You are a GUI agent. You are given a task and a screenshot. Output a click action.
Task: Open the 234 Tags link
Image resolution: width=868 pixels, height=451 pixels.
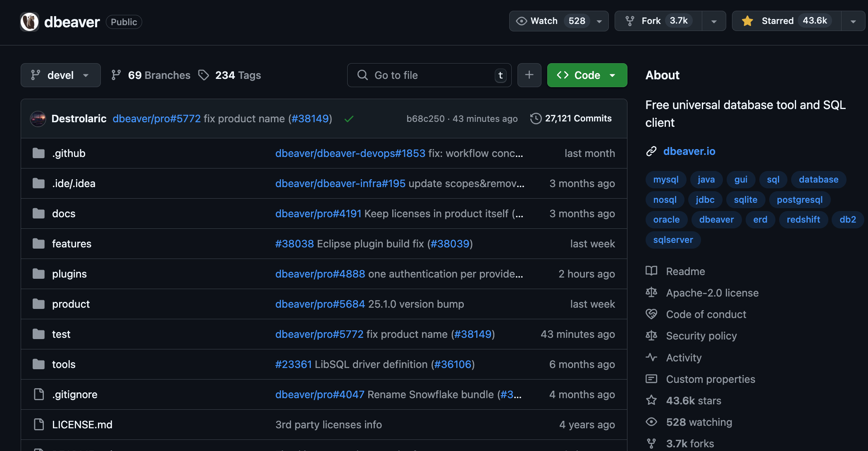coord(230,75)
